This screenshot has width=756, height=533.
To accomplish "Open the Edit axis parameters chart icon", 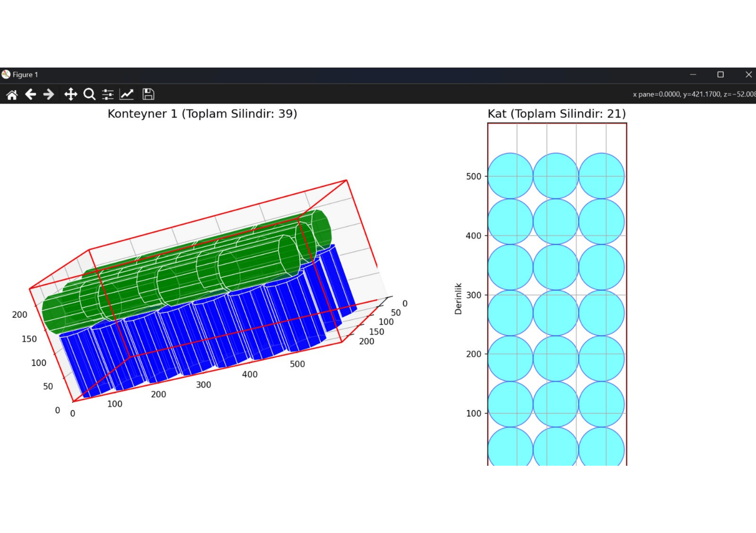I will pyautogui.click(x=127, y=94).
